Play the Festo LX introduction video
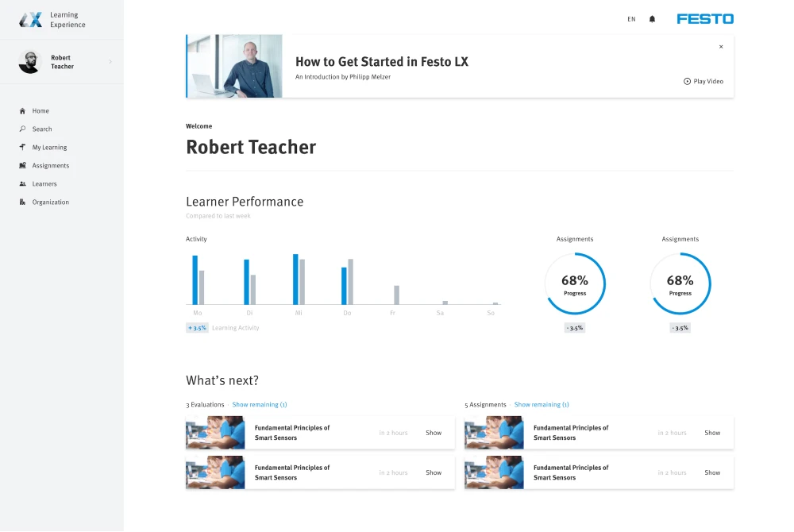The image size is (794, 532). (x=703, y=81)
